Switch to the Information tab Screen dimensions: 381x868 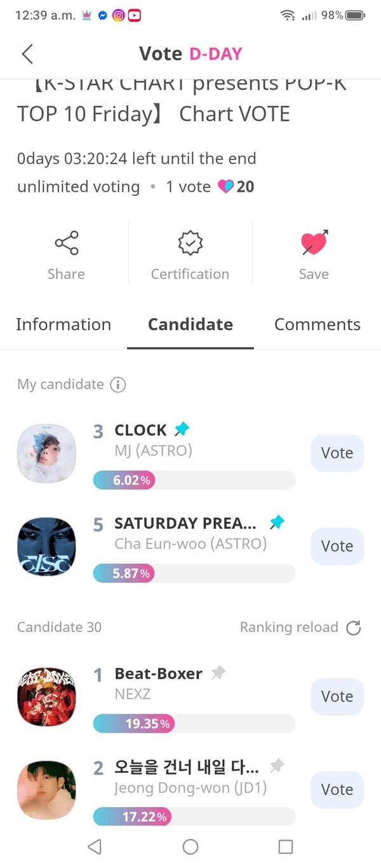[x=63, y=324]
